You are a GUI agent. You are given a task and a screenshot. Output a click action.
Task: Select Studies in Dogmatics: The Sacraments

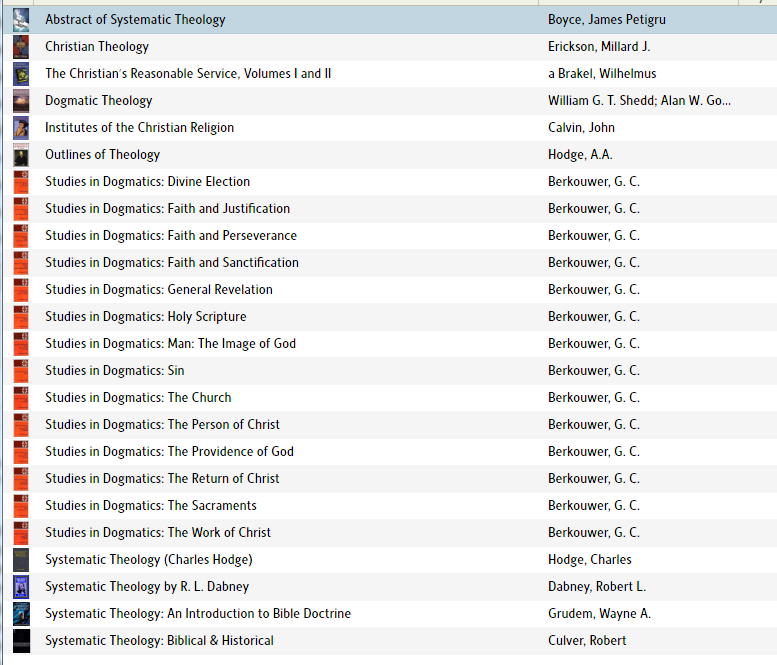(151, 506)
